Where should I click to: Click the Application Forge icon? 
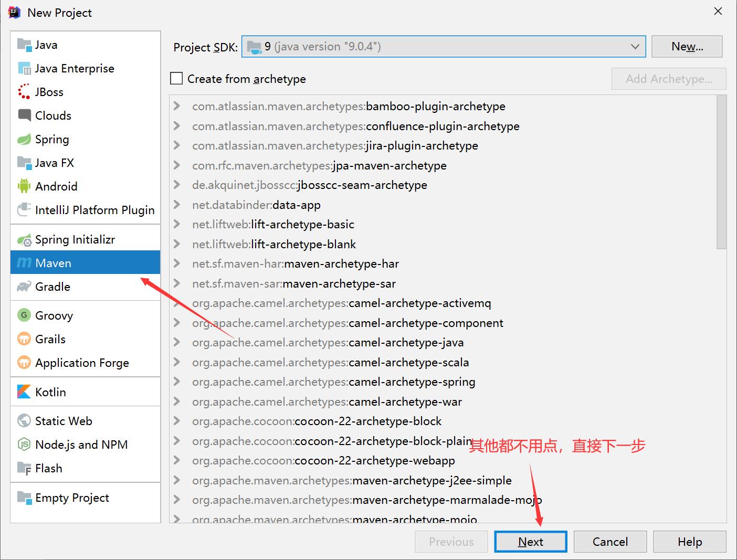(x=24, y=362)
